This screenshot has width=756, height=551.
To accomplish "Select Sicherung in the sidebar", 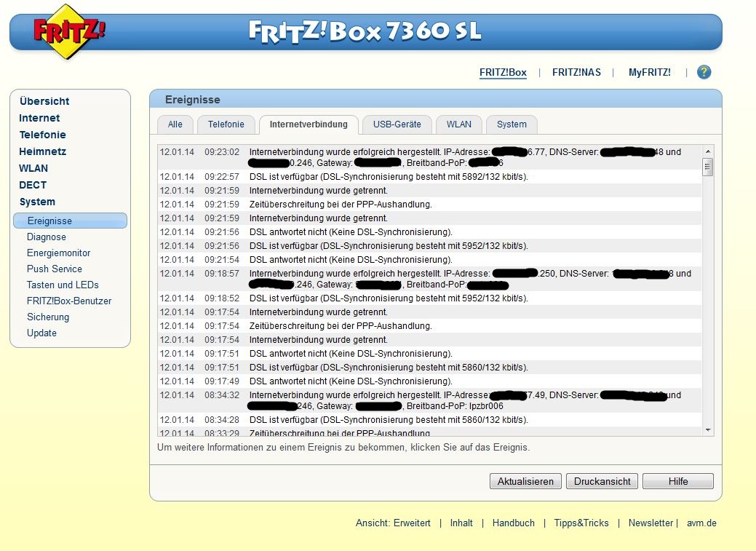I will click(48, 317).
